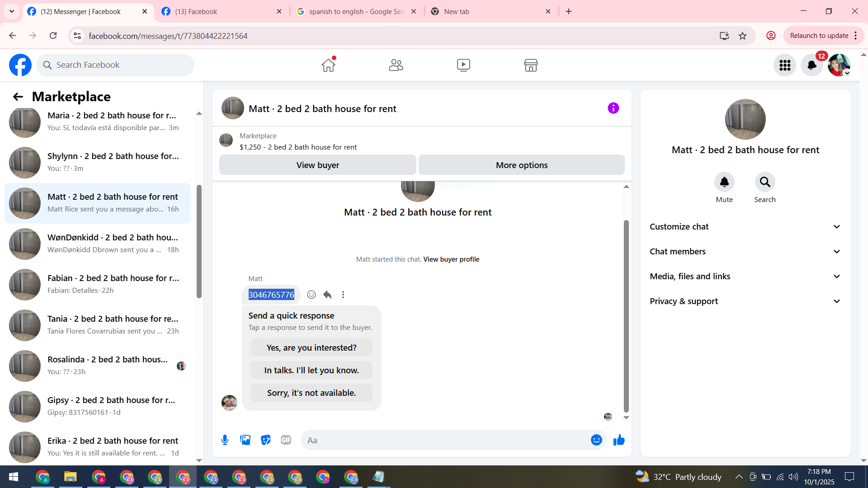Viewport: 868px width, 488px height.
Task: Open Fabian's conversation
Action: (97, 285)
